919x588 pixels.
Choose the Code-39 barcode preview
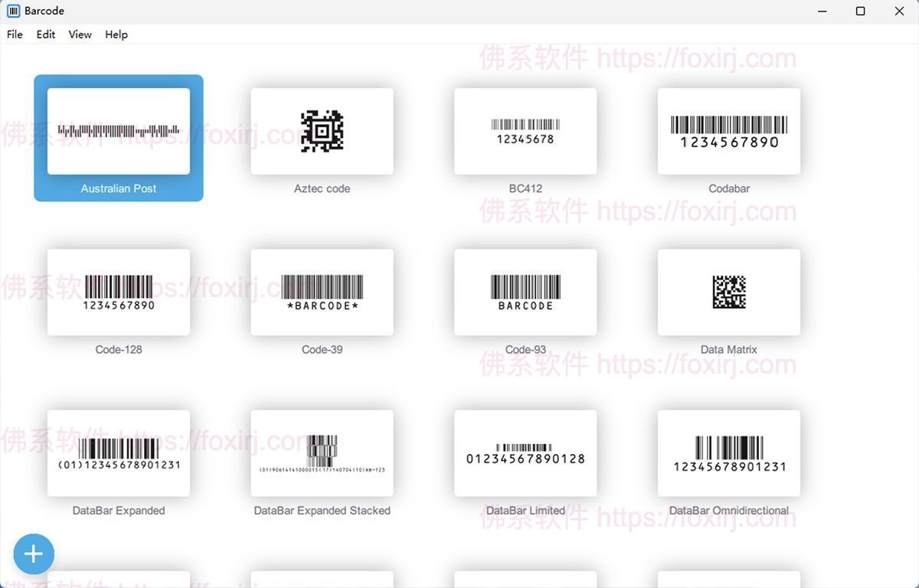322,292
